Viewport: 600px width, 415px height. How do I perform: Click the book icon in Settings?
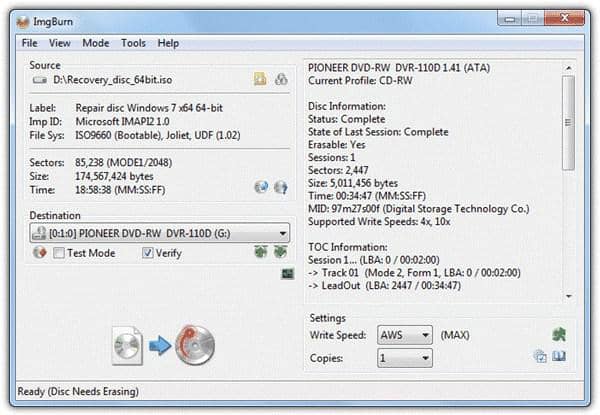tap(559, 356)
